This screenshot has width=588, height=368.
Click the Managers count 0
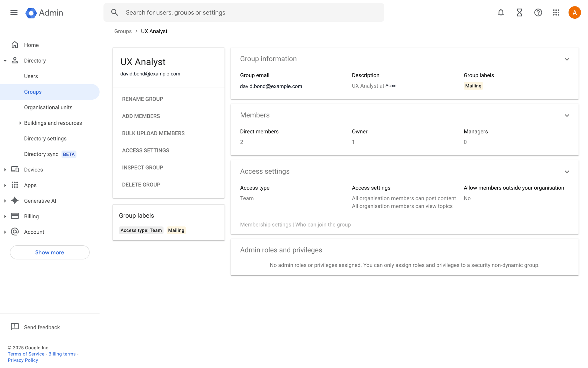click(x=465, y=142)
